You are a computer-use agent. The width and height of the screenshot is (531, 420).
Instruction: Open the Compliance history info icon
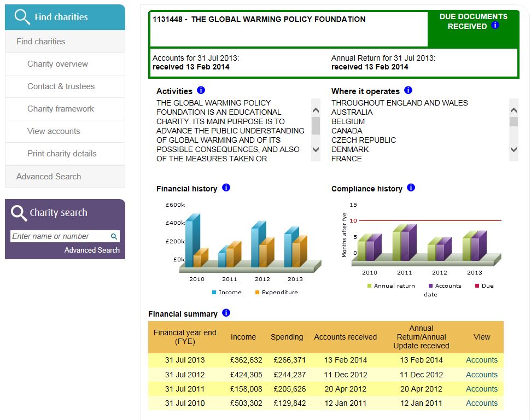coord(411,188)
